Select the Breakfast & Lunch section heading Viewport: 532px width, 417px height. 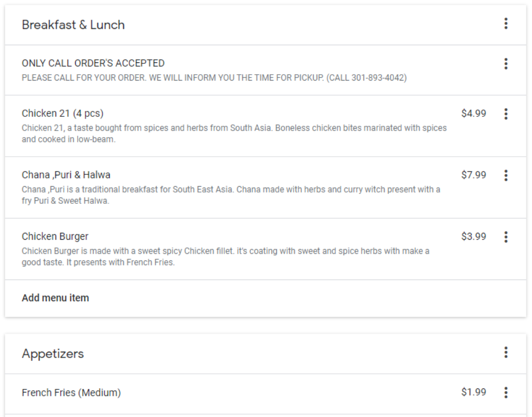(73, 25)
